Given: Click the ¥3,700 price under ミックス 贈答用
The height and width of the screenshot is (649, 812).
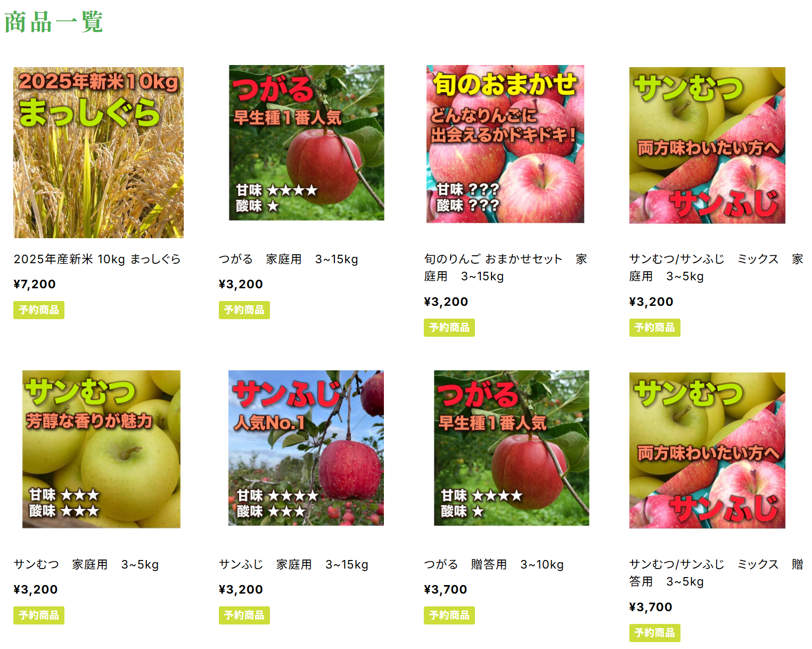Looking at the screenshot, I should pos(651,607).
